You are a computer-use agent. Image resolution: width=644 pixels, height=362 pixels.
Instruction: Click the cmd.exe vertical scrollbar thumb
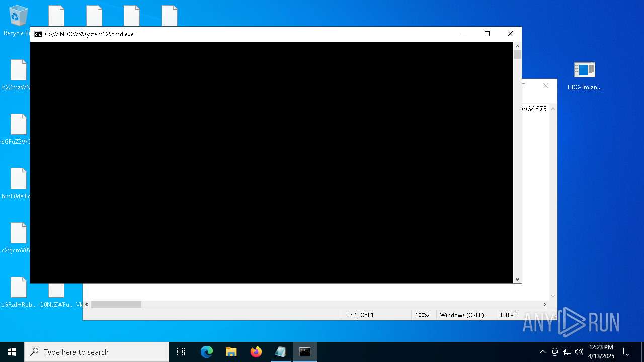click(x=517, y=55)
